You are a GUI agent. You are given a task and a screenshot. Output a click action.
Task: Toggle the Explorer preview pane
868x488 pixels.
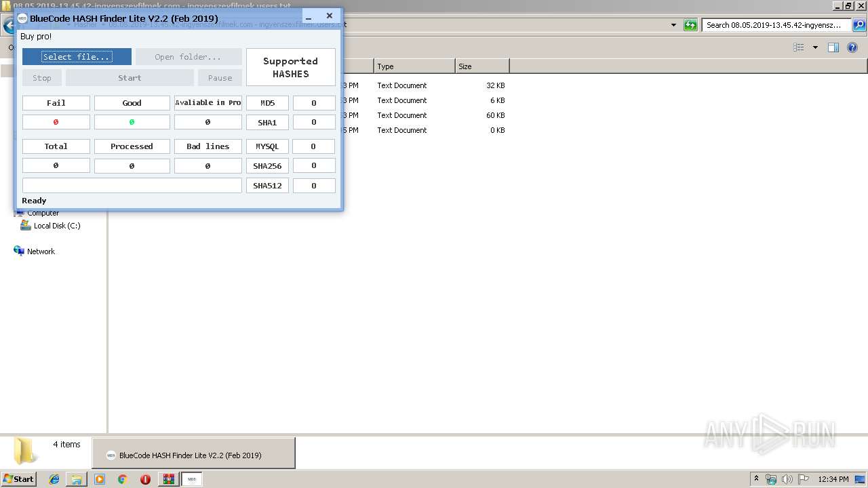833,47
